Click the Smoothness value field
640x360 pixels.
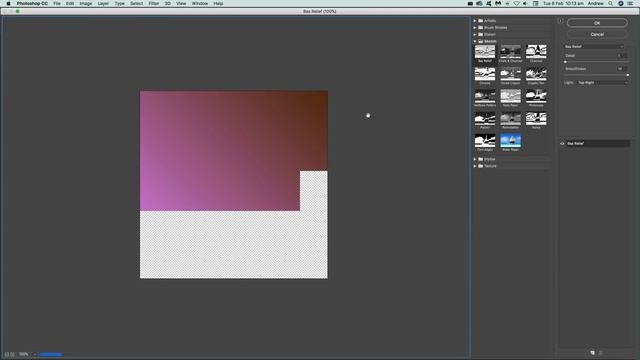click(622, 69)
